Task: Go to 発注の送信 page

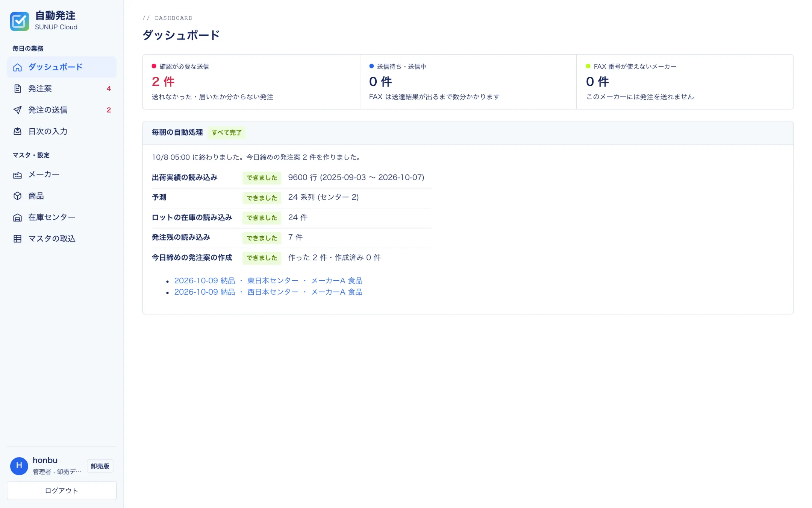Action: pyautogui.click(x=62, y=110)
